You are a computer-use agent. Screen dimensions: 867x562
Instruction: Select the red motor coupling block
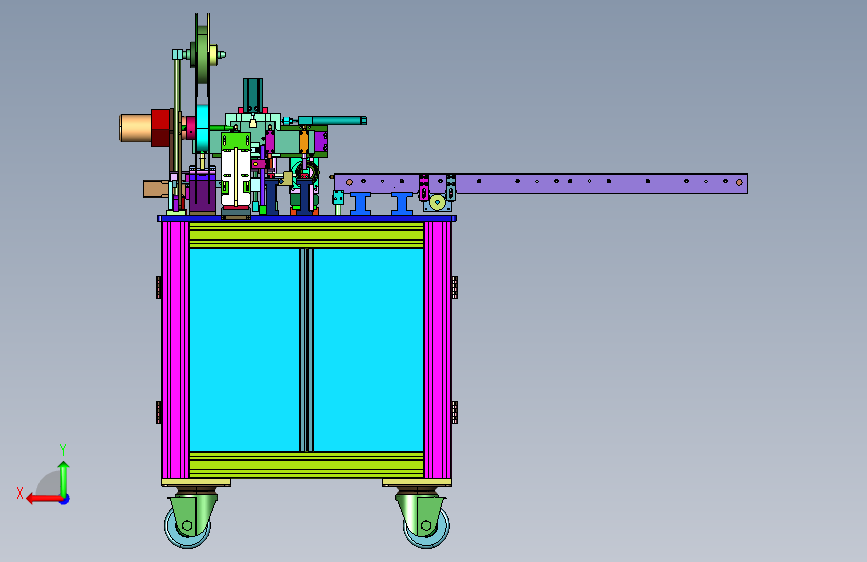[x=160, y=128]
